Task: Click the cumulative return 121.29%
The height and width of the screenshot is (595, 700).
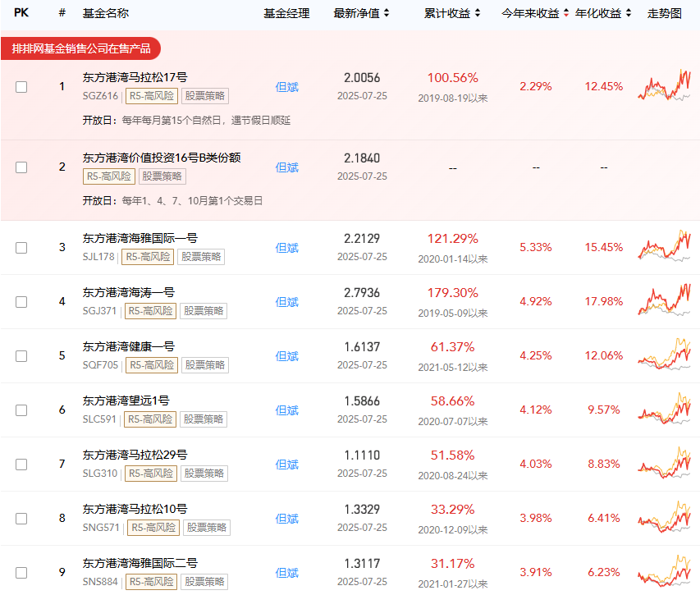Action: pos(453,239)
